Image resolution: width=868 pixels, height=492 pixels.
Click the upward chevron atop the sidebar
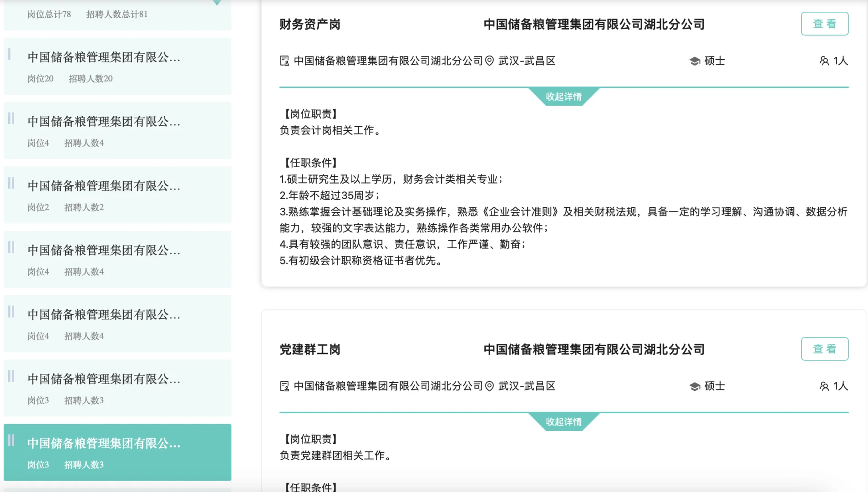click(x=217, y=2)
